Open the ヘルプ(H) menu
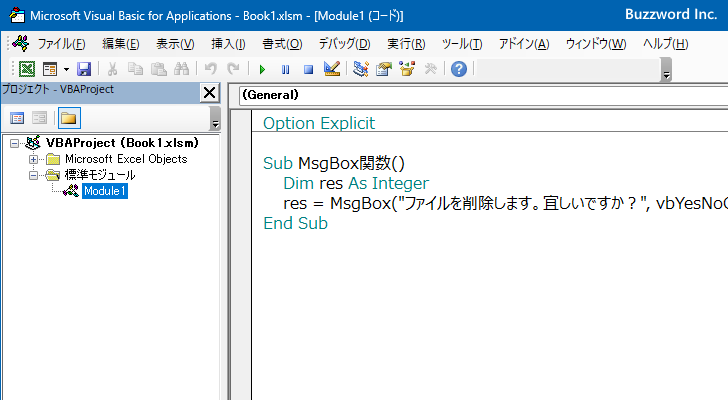Viewport: 728px width, 400px height. [x=665, y=44]
